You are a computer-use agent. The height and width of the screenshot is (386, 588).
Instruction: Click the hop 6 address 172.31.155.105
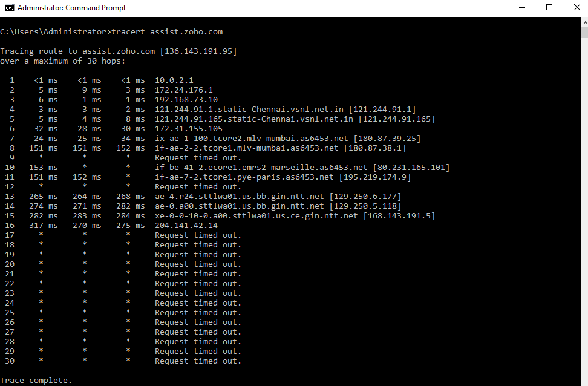pyautogui.click(x=189, y=129)
